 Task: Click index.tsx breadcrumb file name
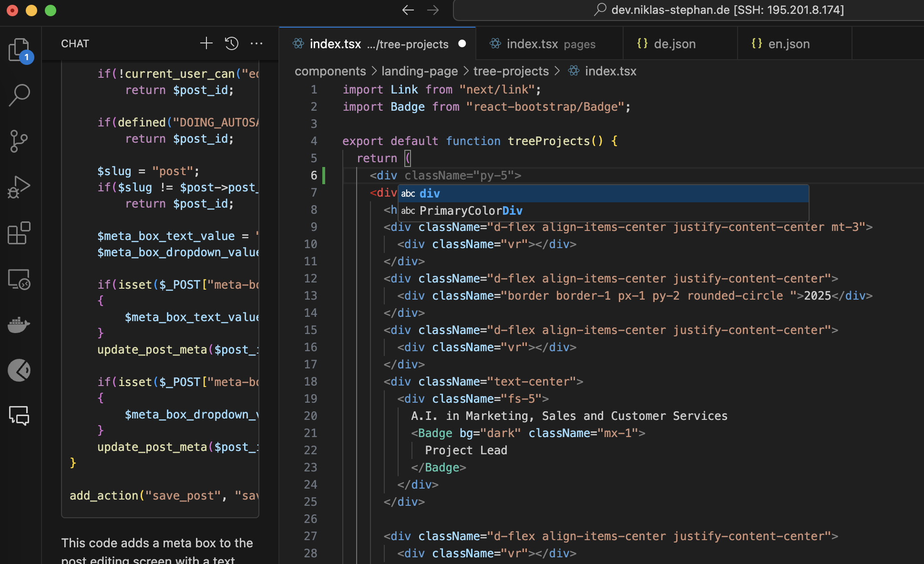[610, 71]
